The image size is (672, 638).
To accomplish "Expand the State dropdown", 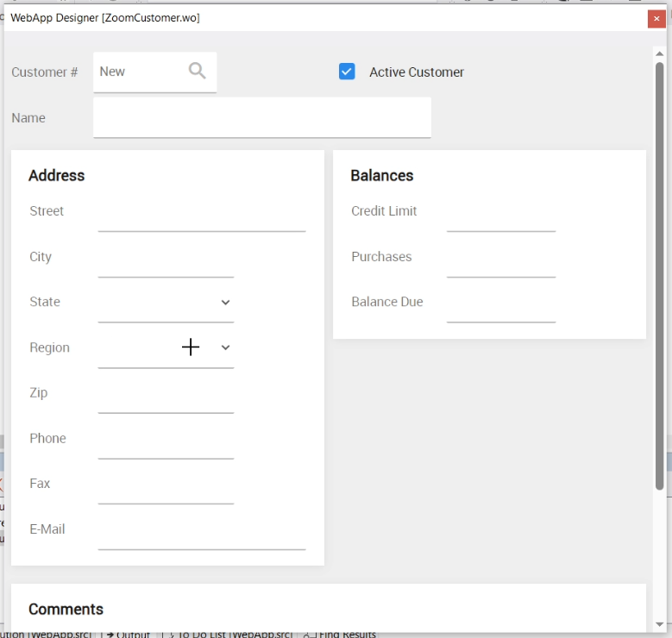I will pyautogui.click(x=225, y=303).
